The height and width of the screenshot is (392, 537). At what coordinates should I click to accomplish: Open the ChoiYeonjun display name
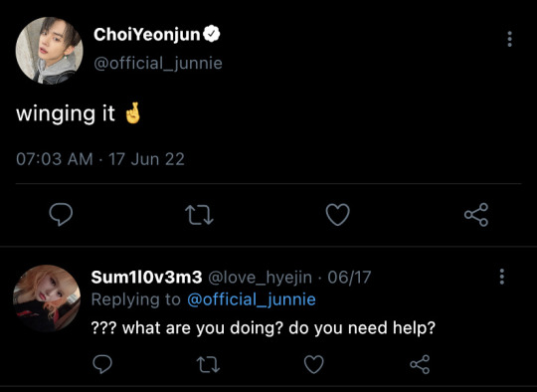(x=146, y=35)
